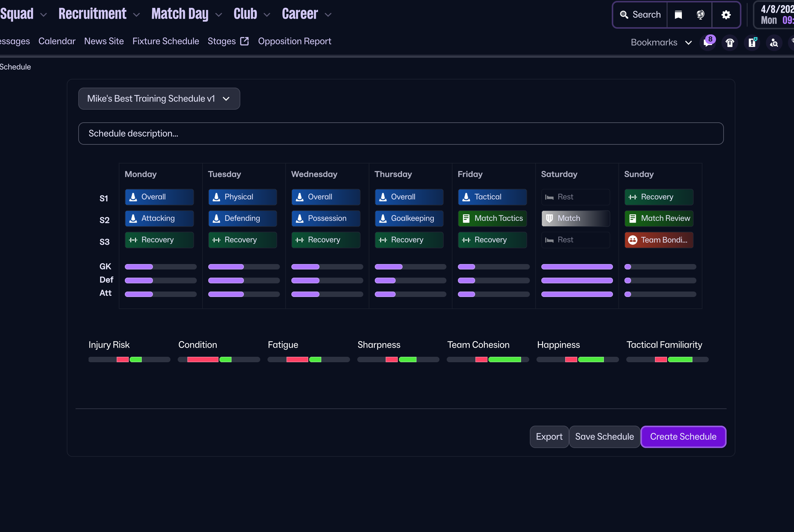Click the Save Schedule button
The image size is (794, 532).
tap(604, 437)
